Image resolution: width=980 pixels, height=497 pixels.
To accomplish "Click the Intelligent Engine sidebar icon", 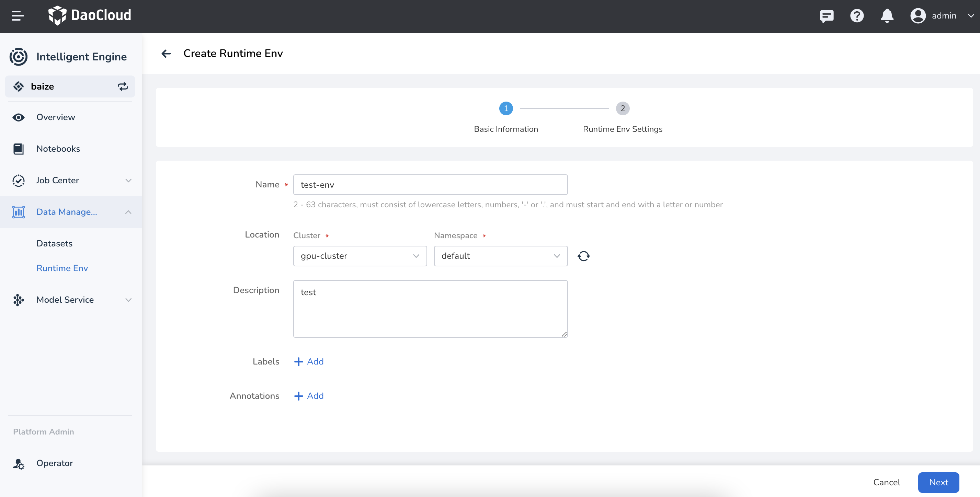I will pyautogui.click(x=19, y=56).
